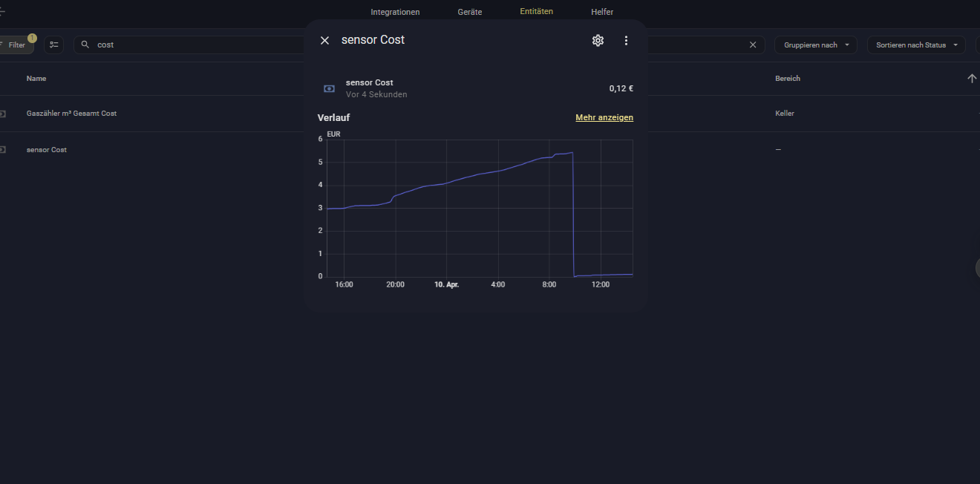The width and height of the screenshot is (980, 484).
Task: Click the sensor Cost cash icon in dialog
Action: pos(330,88)
